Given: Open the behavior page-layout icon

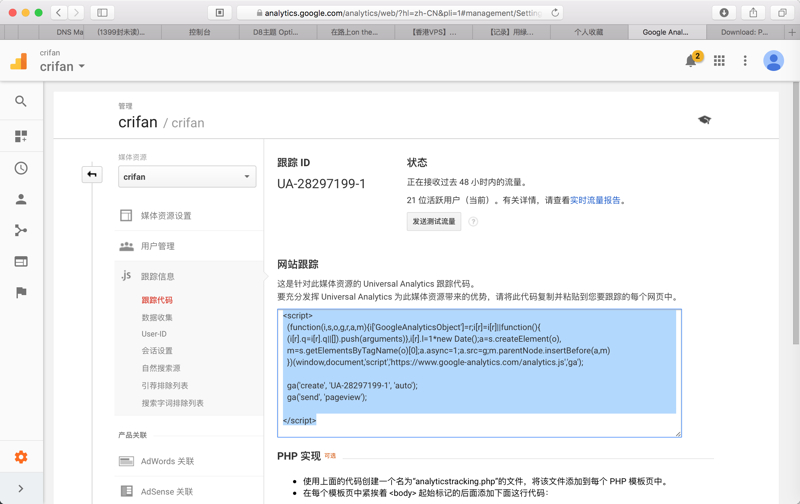Looking at the screenshot, I should (21, 262).
